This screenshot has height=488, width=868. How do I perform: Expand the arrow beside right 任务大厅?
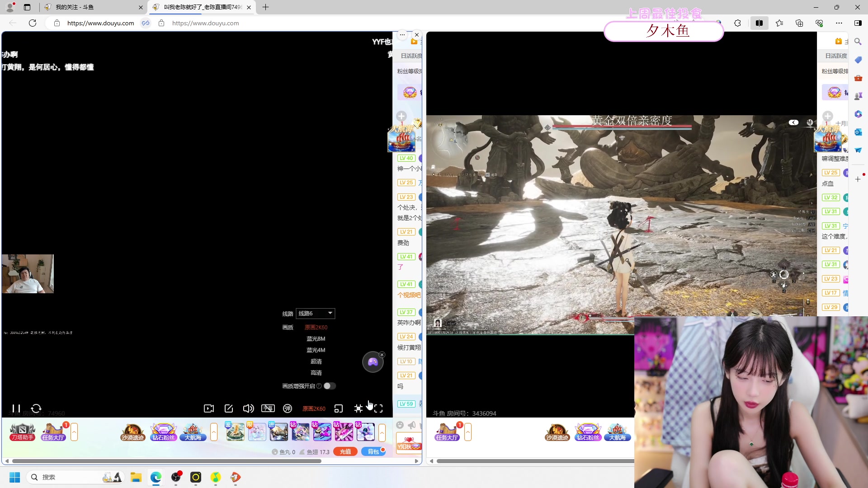coord(468,432)
